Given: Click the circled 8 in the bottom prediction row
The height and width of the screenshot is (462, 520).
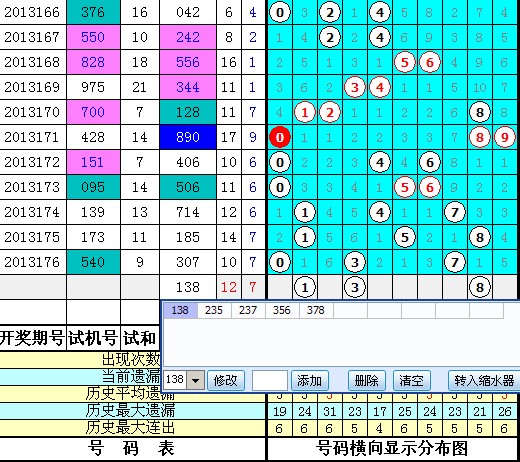Looking at the screenshot, I should point(480,287).
